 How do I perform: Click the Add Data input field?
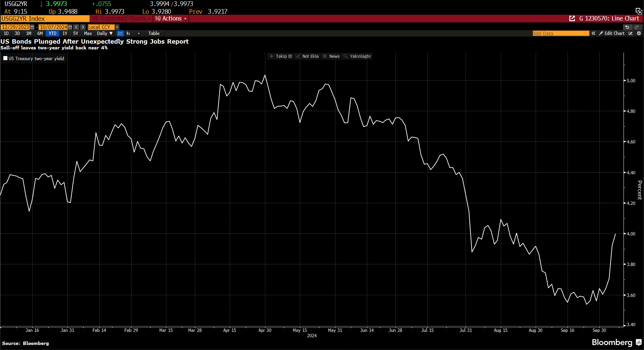click(561, 33)
